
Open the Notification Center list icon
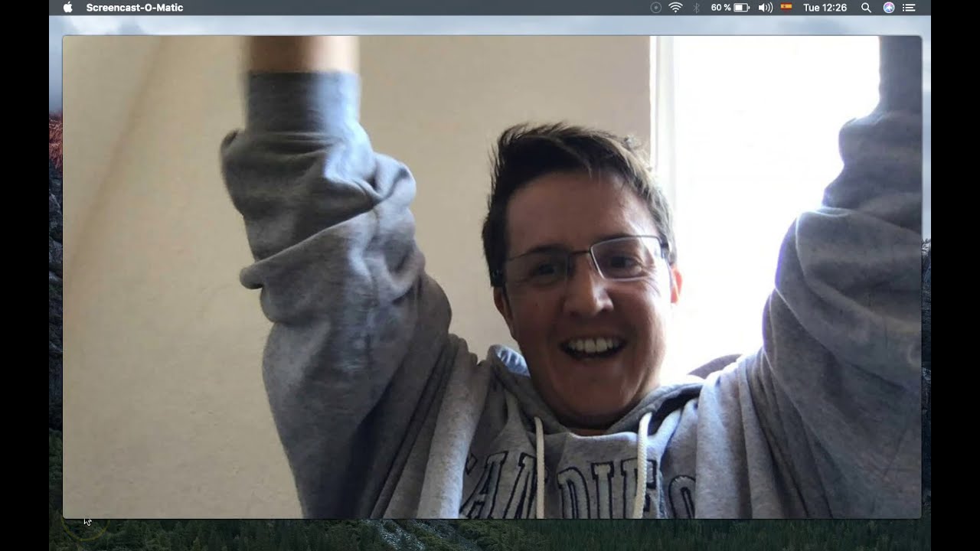coord(909,8)
